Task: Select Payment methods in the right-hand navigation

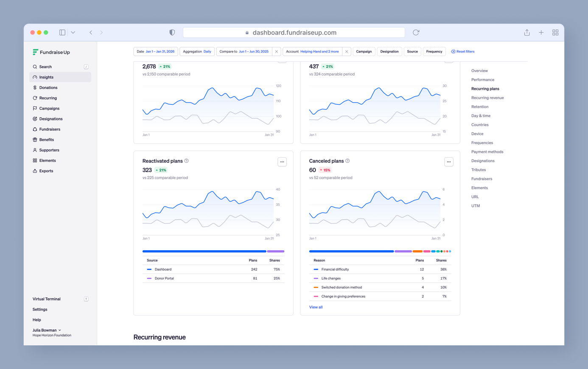Action: tap(487, 152)
